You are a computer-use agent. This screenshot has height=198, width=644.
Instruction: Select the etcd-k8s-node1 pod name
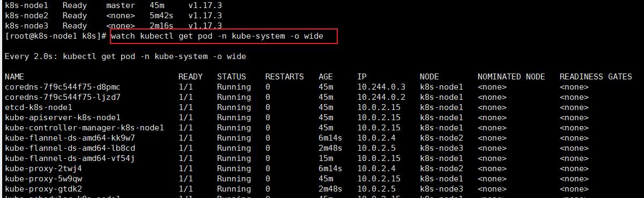[38, 107]
